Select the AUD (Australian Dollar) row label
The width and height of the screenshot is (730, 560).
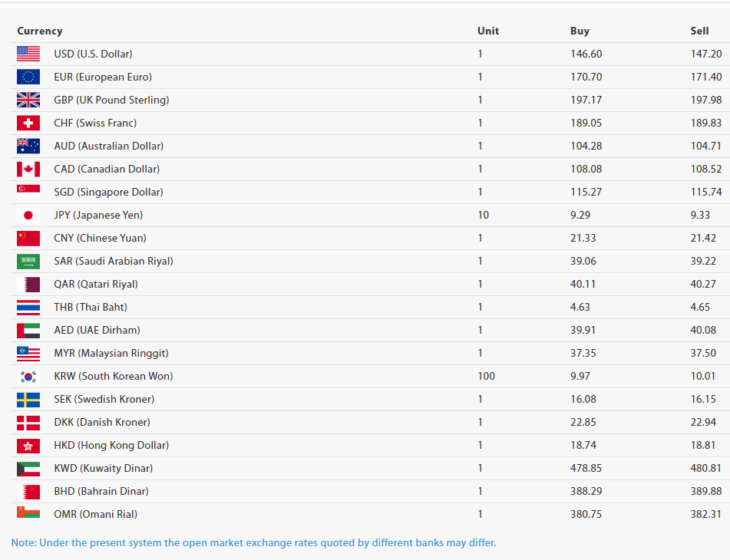click(x=108, y=146)
